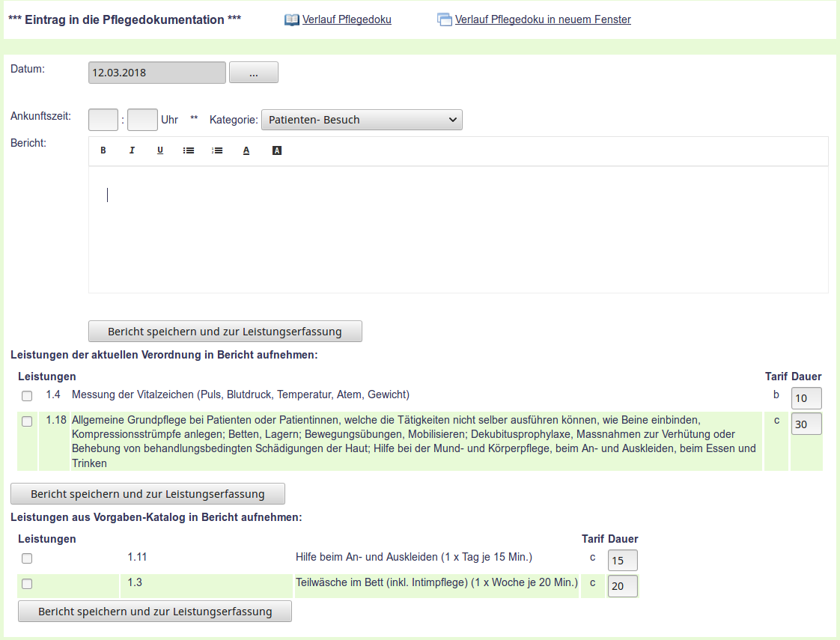This screenshot has width=840, height=640.
Task: Insert a bulleted list in the report
Action: pyautogui.click(x=189, y=150)
